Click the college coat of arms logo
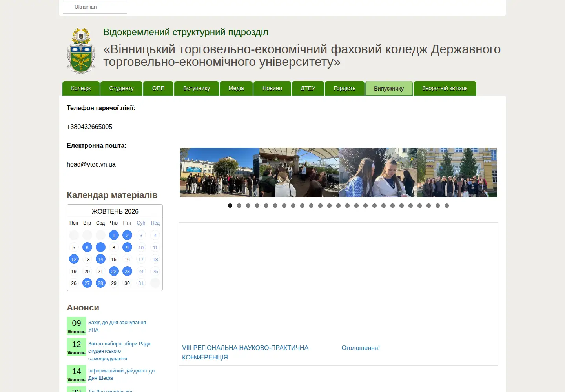Viewport: 565px width, 392px height. coord(81,51)
